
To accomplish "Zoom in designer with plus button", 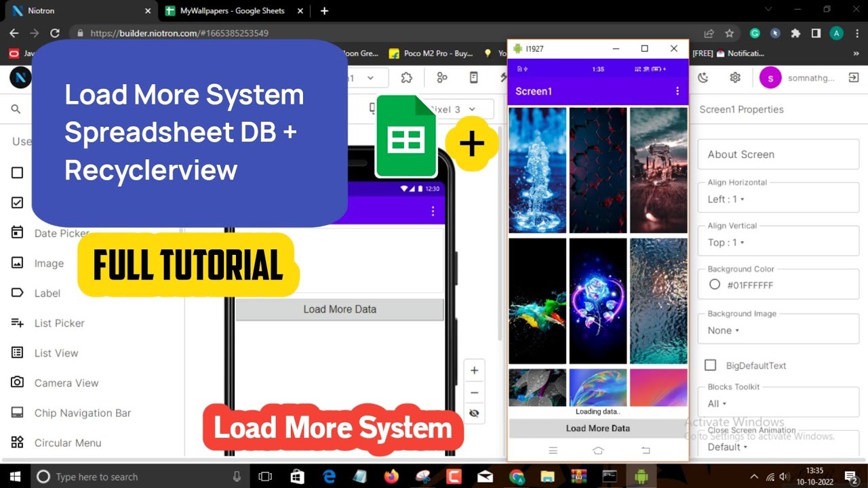I will [474, 371].
